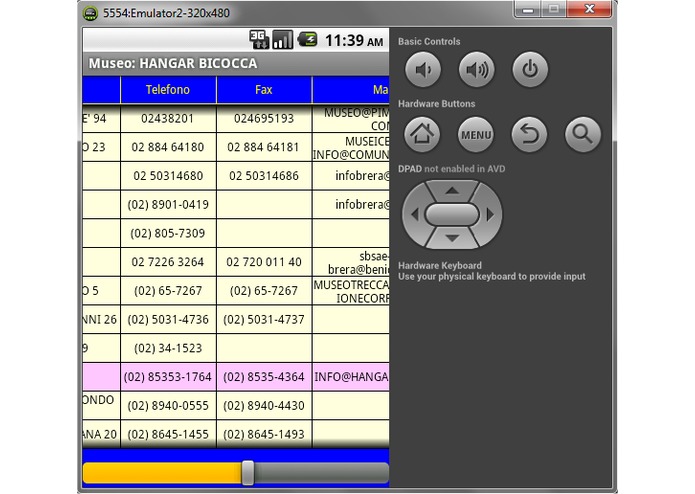Click the battery charging icon

coord(307,40)
